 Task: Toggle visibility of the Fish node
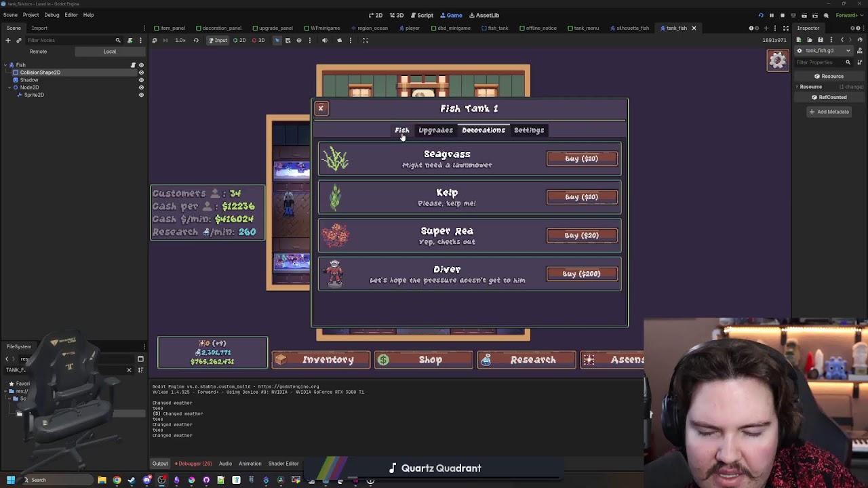(x=141, y=65)
